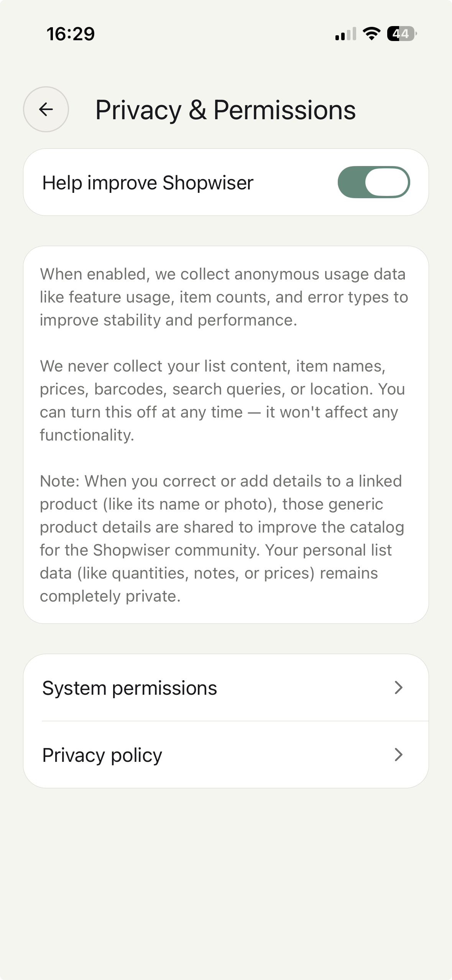Expand the System permissions section

tap(226, 687)
